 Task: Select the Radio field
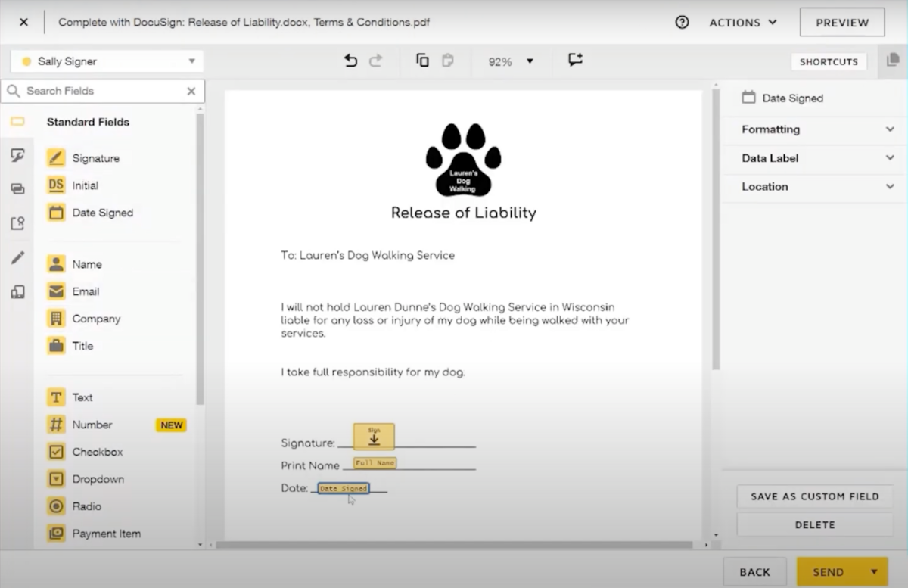[x=74, y=506]
